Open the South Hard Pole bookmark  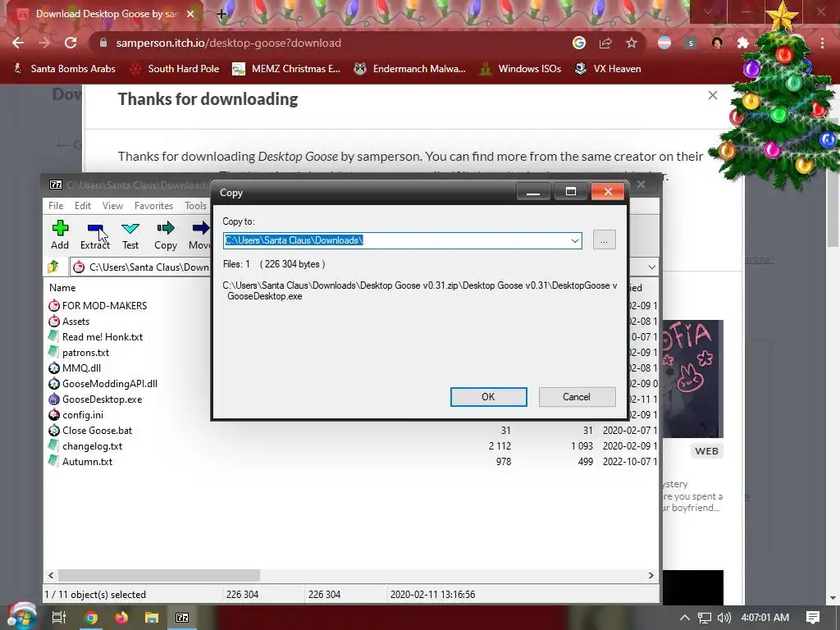click(176, 69)
